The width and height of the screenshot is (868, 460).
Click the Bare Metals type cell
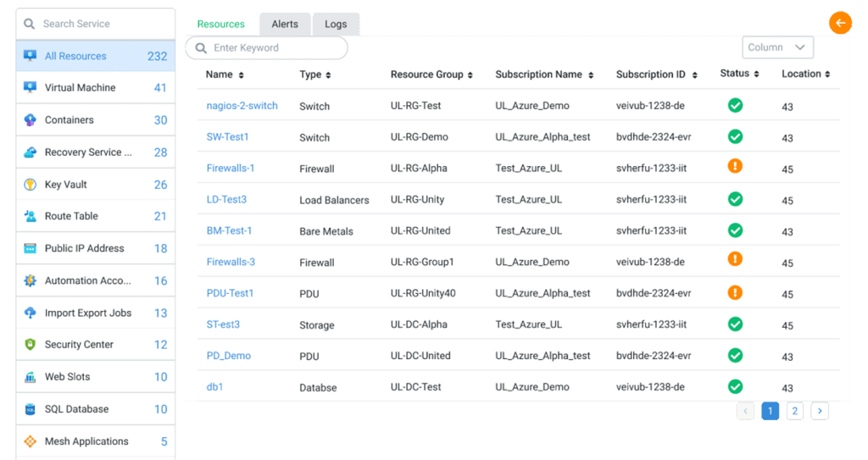326,231
